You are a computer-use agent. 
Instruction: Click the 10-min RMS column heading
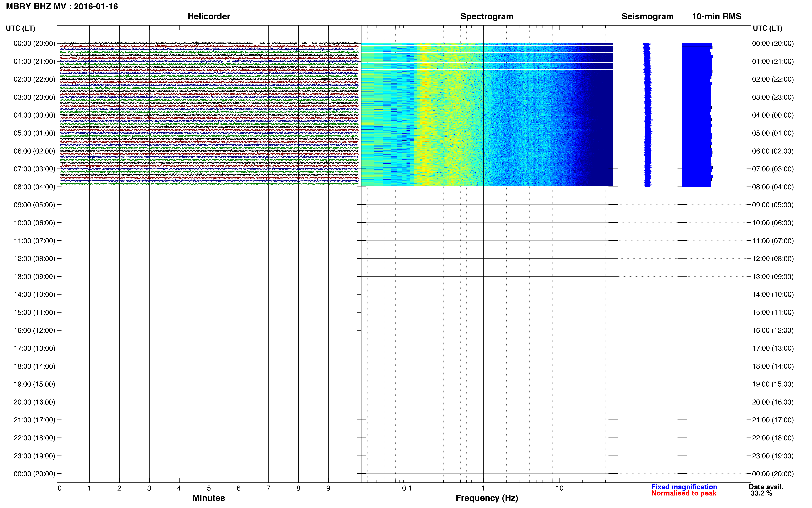click(x=717, y=16)
